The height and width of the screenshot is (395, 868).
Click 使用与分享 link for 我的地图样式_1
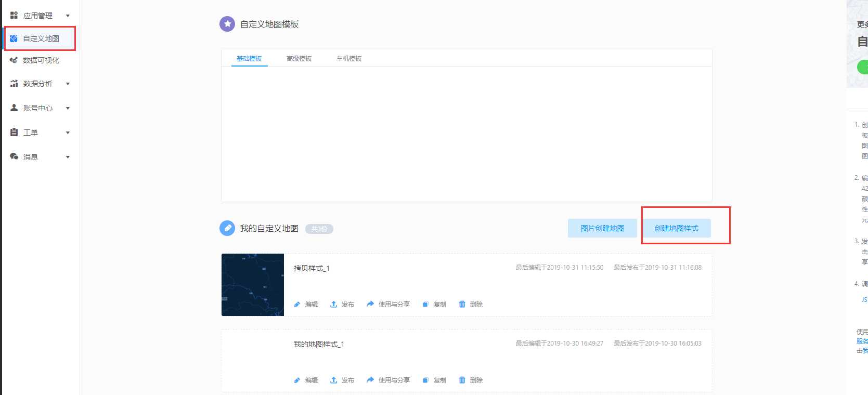click(x=394, y=380)
